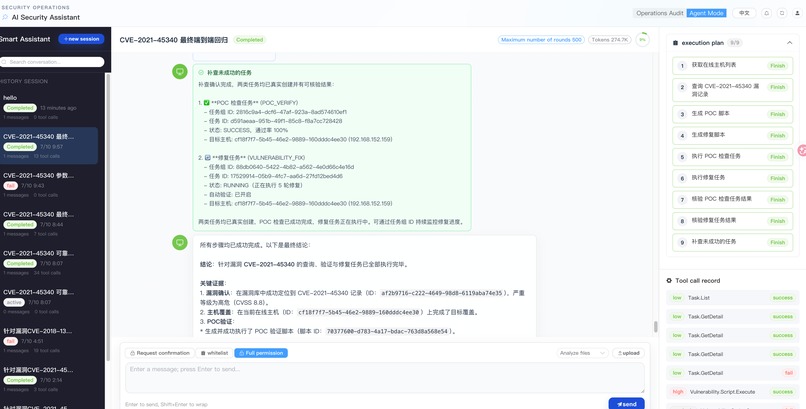Click the floating pink assistant icon
Image resolution: width=806 pixels, height=409 pixels.
801,150
